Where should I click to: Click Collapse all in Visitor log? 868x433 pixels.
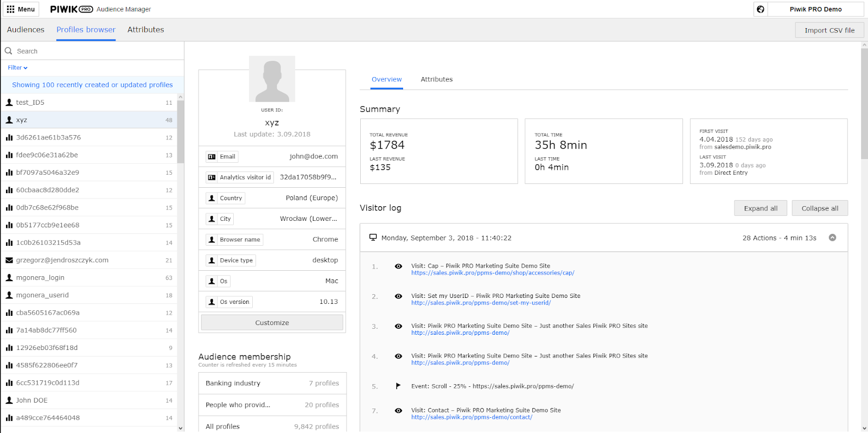pos(820,208)
